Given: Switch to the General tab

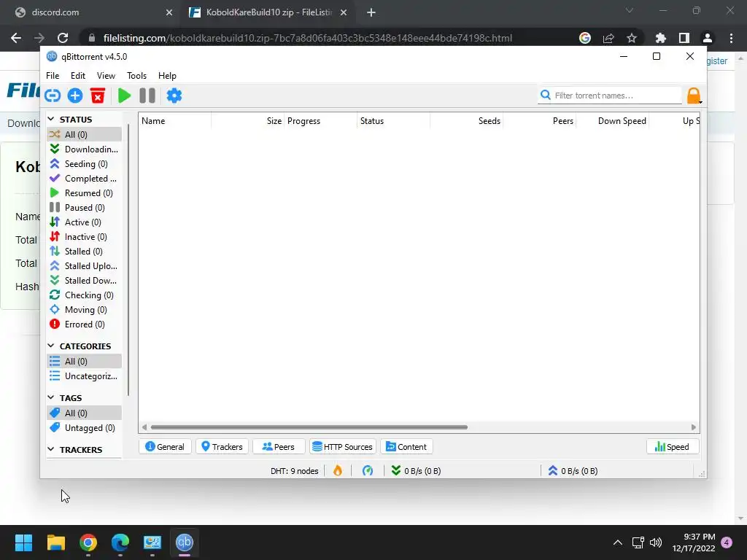Looking at the screenshot, I should 165,447.
